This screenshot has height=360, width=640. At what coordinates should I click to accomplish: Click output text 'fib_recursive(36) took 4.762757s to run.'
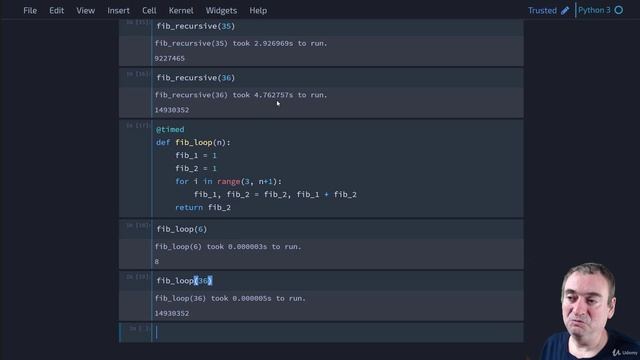241,95
